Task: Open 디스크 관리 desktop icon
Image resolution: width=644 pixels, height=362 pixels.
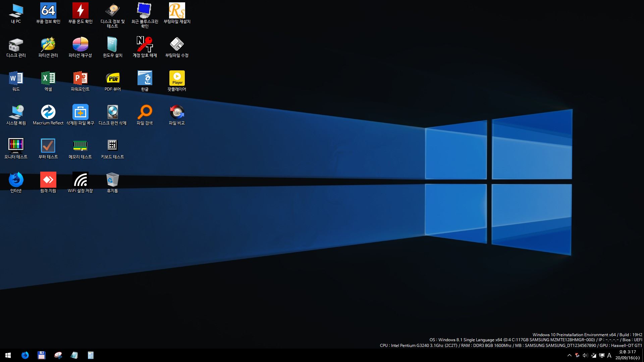Action: pos(16,47)
